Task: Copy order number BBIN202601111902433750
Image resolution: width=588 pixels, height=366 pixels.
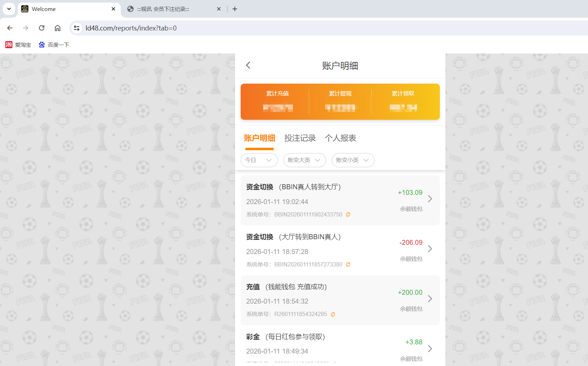Action: [x=348, y=214]
